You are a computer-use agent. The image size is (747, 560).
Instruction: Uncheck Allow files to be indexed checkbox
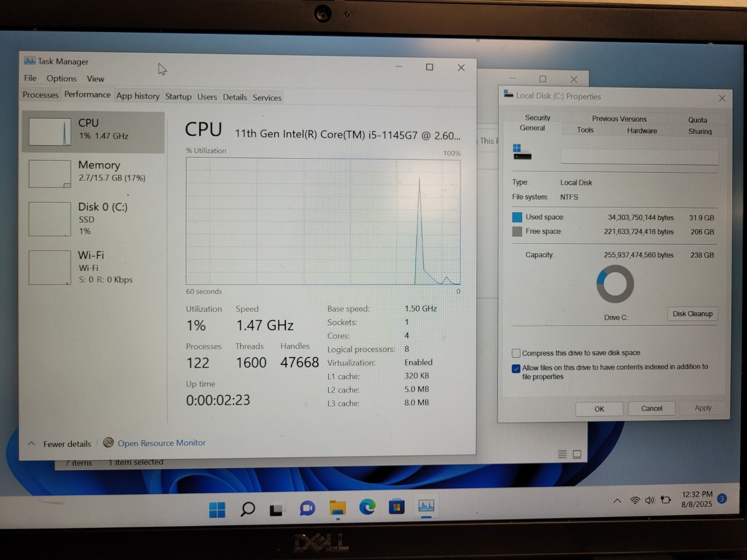coord(516,368)
